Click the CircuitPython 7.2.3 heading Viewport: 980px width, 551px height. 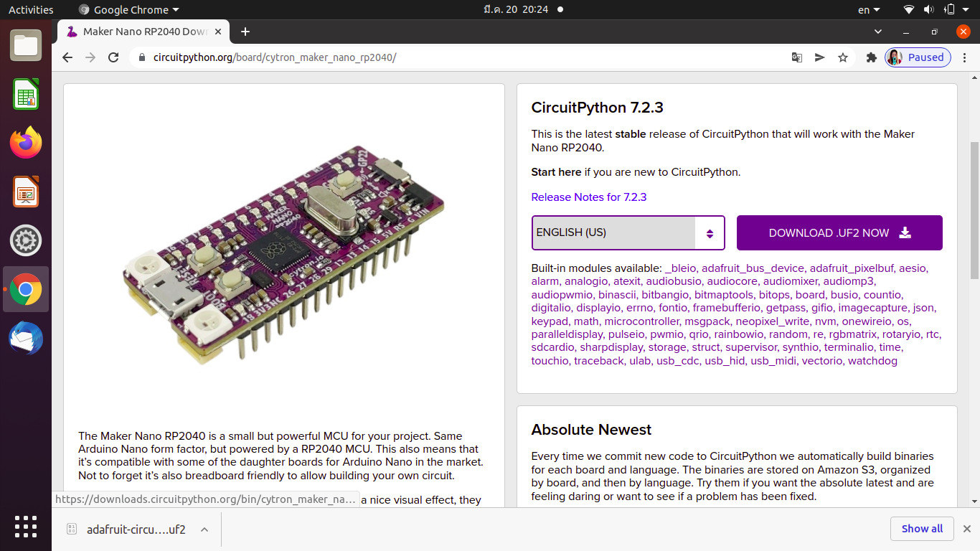[x=597, y=108]
